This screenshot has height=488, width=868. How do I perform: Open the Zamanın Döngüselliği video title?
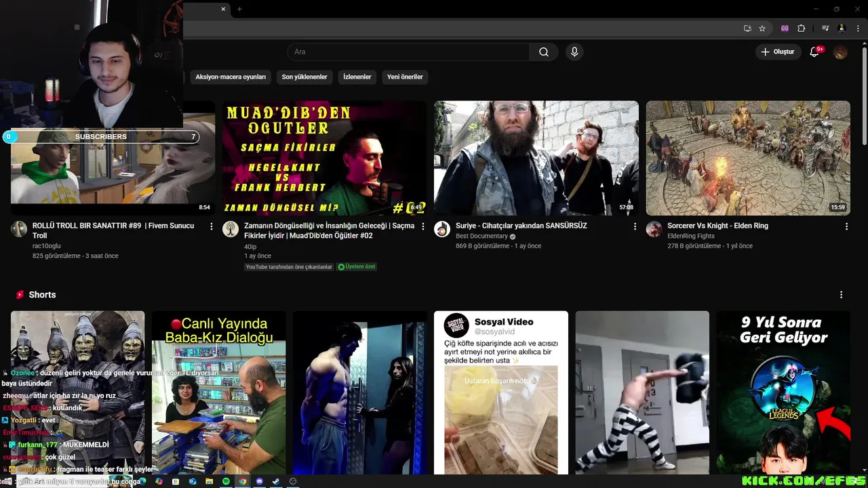pyautogui.click(x=329, y=230)
